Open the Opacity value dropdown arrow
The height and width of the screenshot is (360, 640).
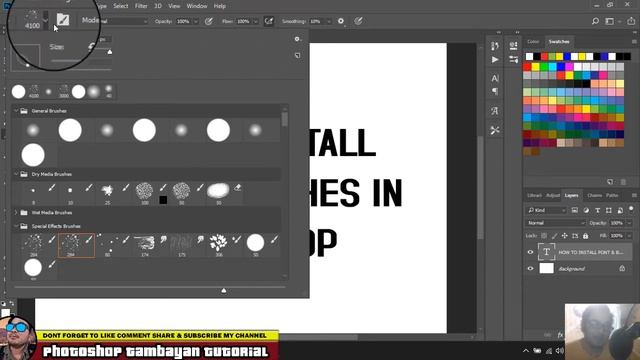click(196, 21)
